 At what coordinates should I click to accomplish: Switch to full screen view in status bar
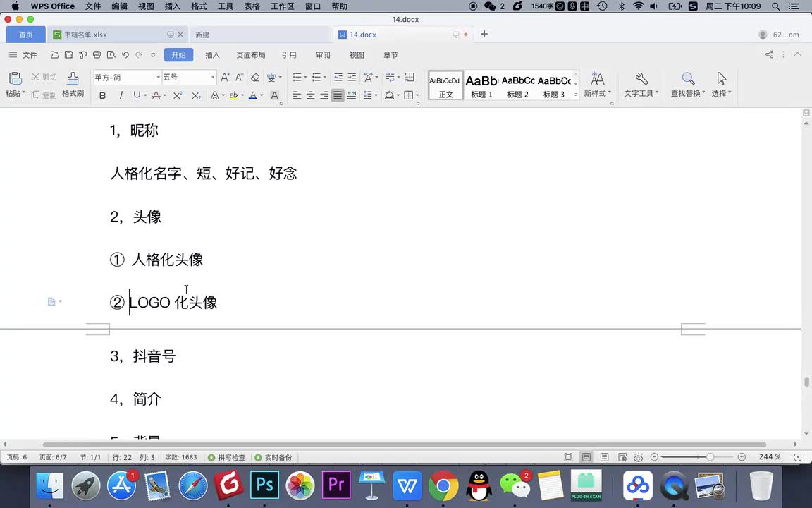[568, 457]
